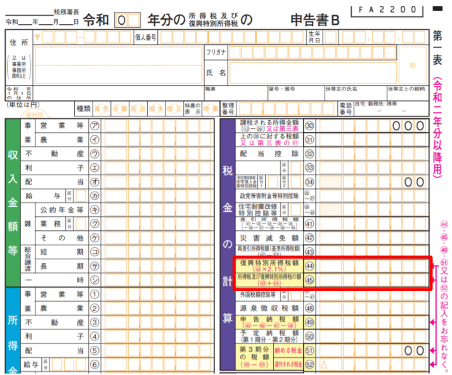Select the 青色 circle in 種類 row

tap(101, 109)
